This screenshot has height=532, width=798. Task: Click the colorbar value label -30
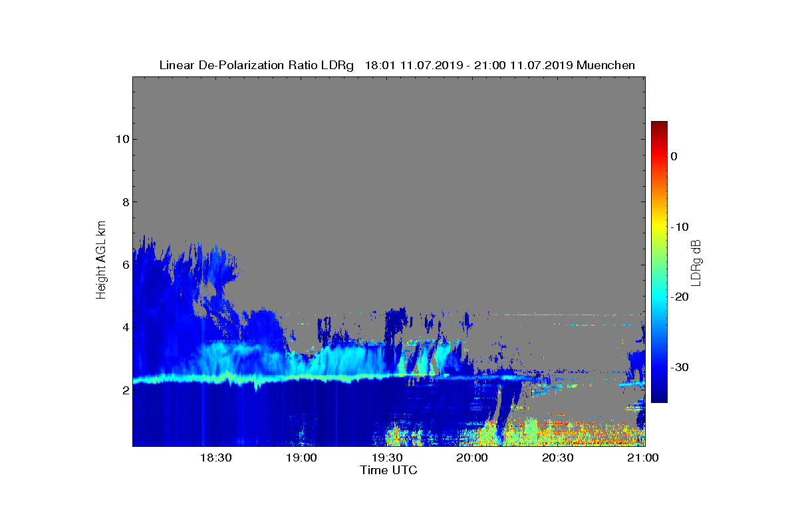click(679, 367)
